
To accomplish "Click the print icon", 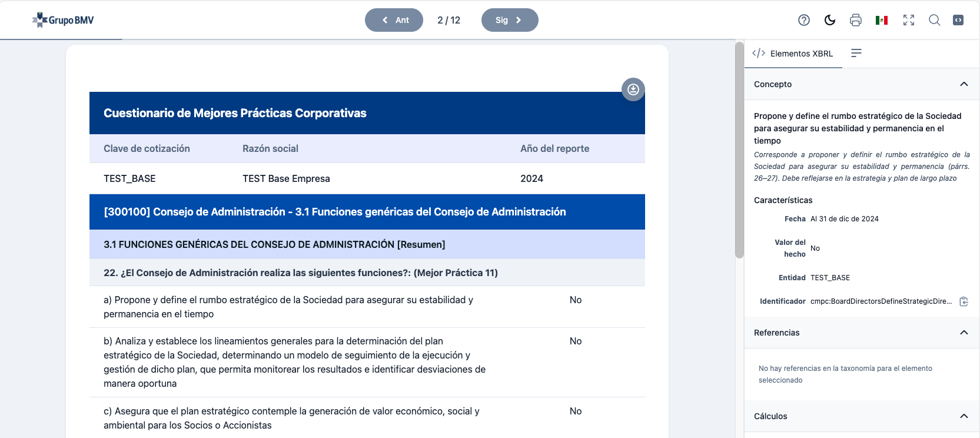I will [x=856, y=20].
